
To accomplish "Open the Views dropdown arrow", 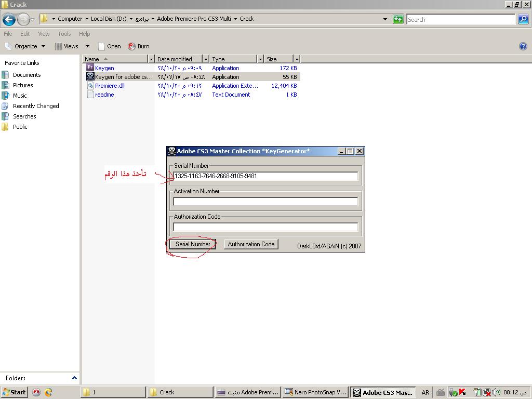I will (x=87, y=46).
